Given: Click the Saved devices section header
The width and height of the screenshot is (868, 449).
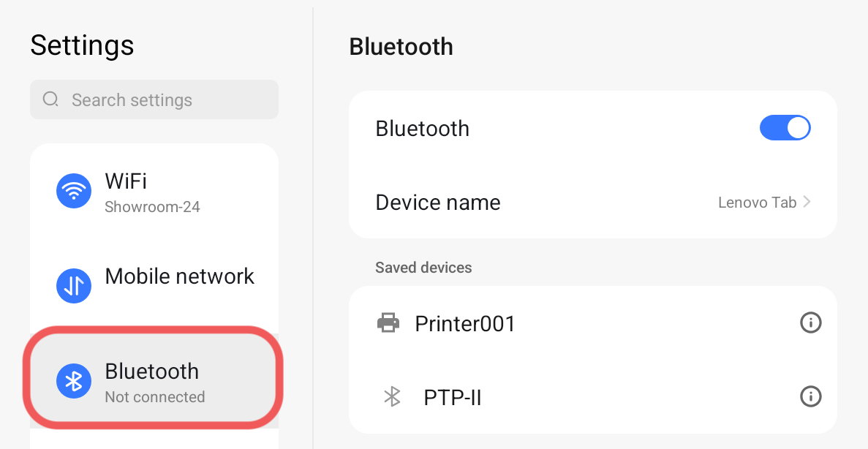Looking at the screenshot, I should pyautogui.click(x=423, y=268).
